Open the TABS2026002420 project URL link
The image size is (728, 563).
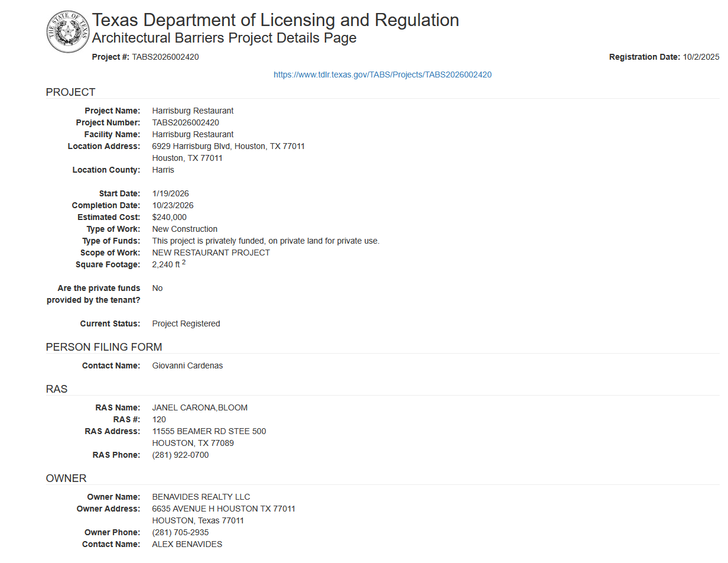tap(382, 75)
